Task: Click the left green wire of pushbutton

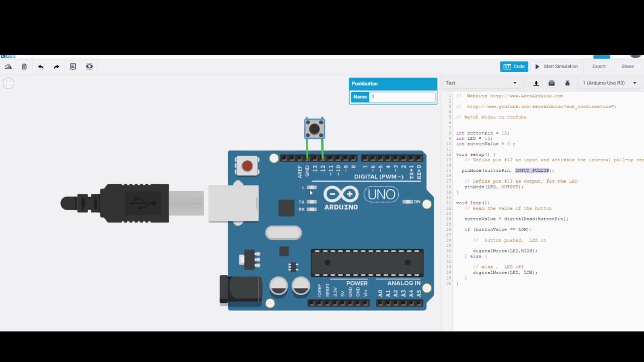Action: pos(307,149)
